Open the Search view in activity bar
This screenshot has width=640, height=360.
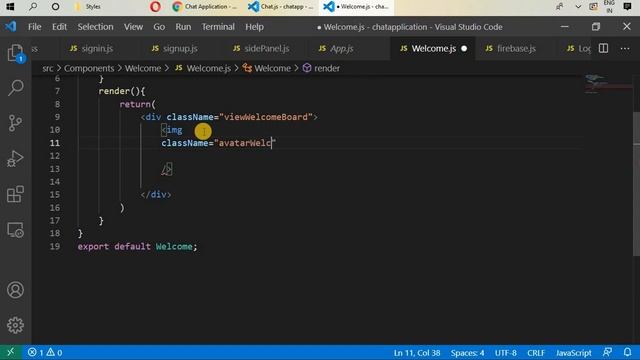(x=16, y=87)
